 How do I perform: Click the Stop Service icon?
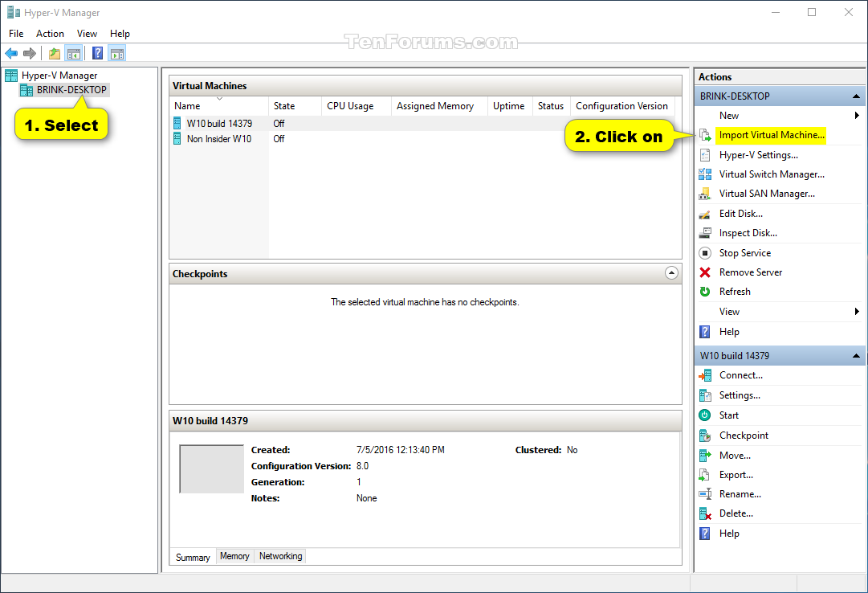705,253
